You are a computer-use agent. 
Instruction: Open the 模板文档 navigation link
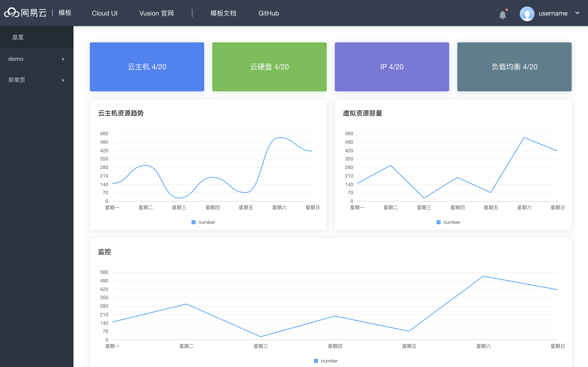223,13
